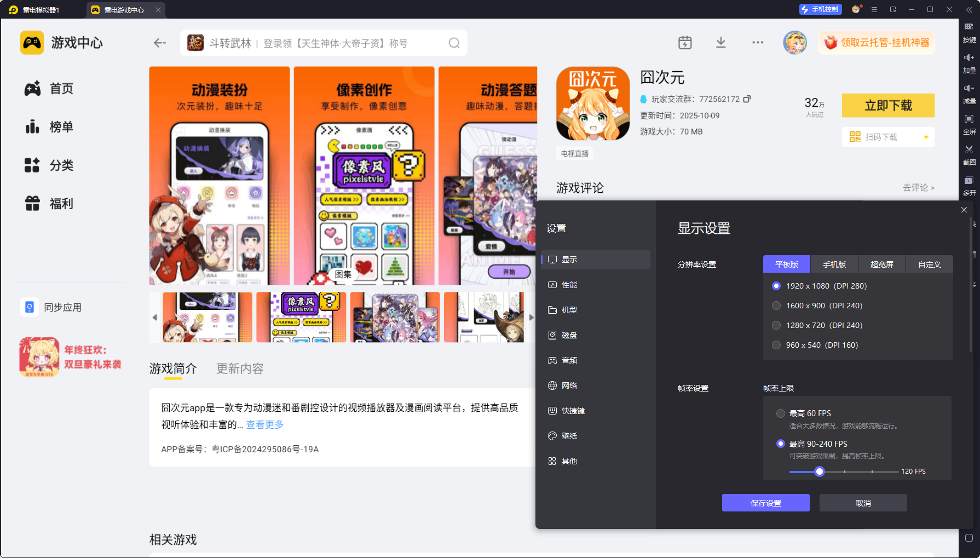Switch to 更新内容 tab
980x558 pixels.
(240, 369)
